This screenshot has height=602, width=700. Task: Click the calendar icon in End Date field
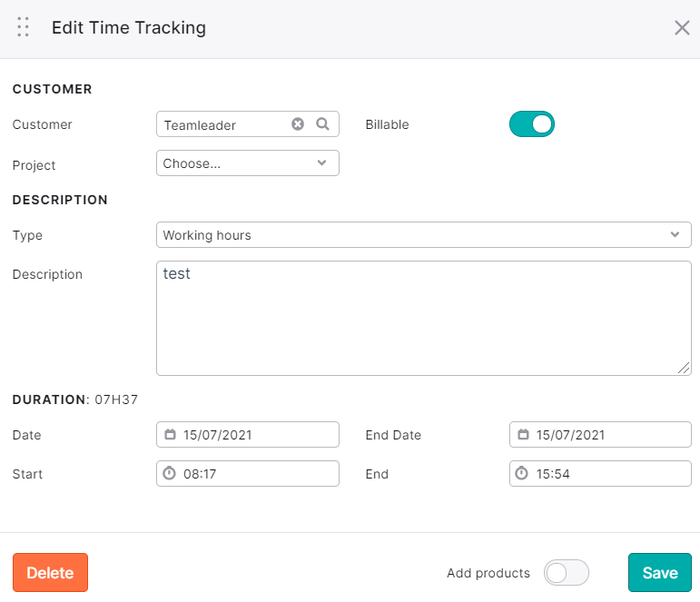pos(523,434)
